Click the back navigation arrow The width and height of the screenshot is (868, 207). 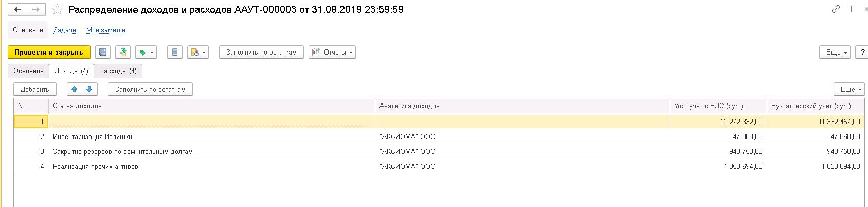[x=17, y=10]
